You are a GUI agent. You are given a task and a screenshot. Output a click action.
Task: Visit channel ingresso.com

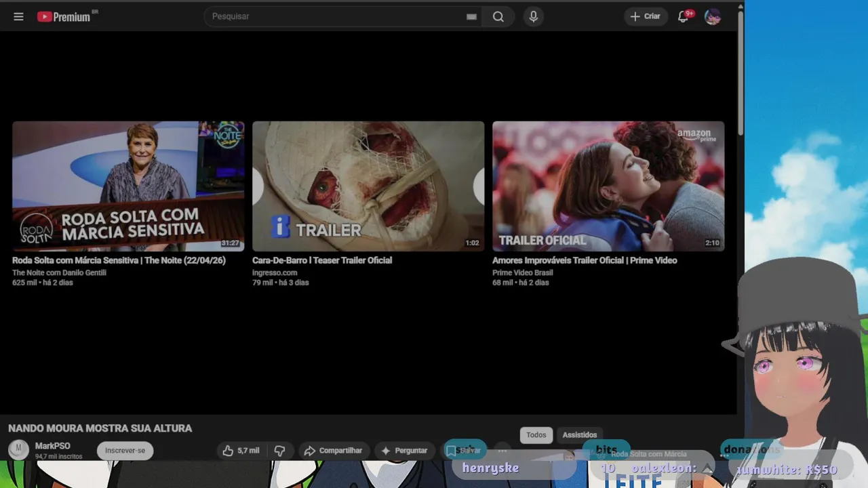275,272
